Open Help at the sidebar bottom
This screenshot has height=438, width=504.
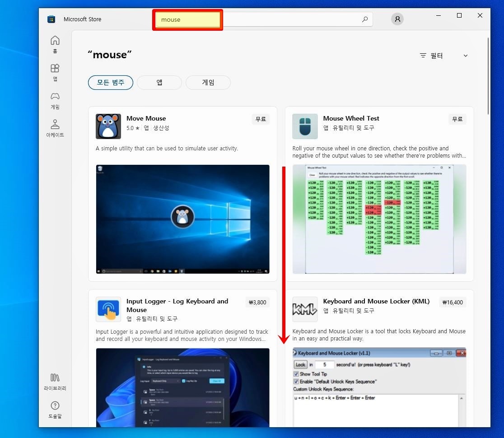[x=55, y=410]
